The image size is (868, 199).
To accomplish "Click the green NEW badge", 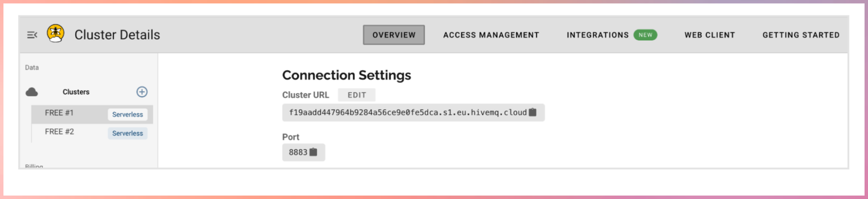I will pos(645,35).
